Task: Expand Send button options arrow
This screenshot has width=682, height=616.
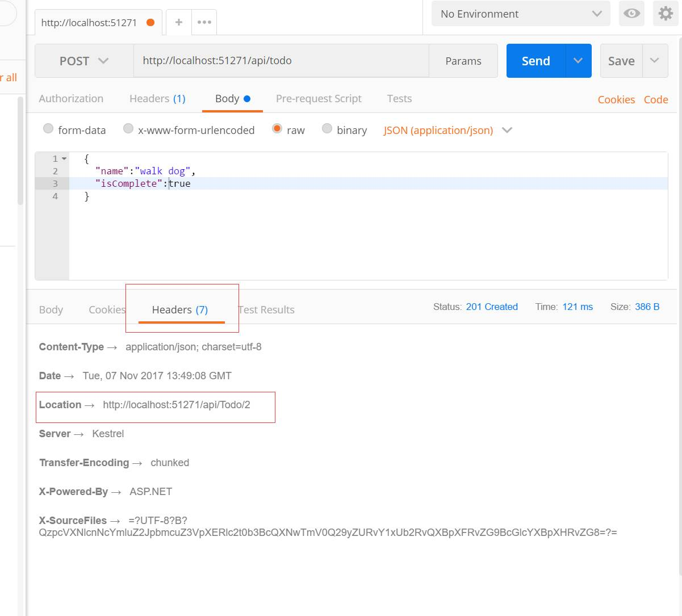Action: pyautogui.click(x=579, y=61)
